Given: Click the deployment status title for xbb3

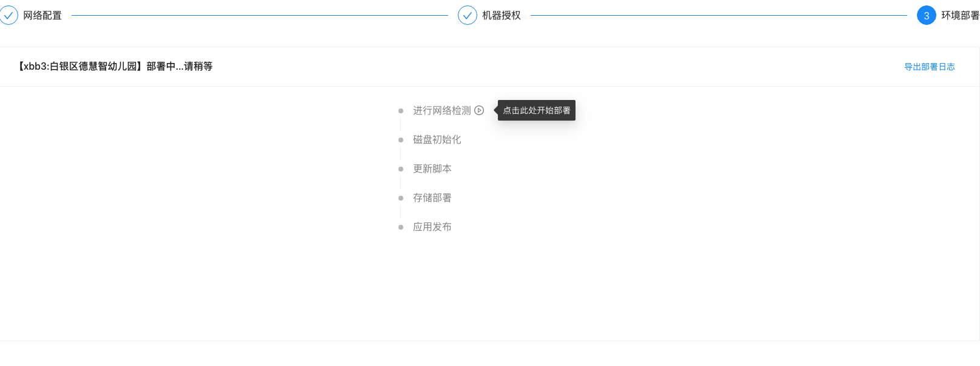Looking at the screenshot, I should [x=114, y=67].
